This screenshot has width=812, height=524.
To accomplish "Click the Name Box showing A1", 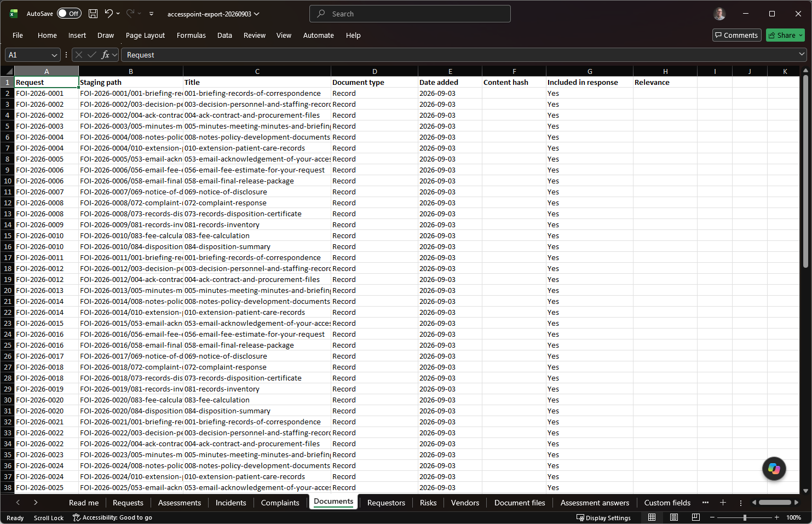I will (x=27, y=55).
